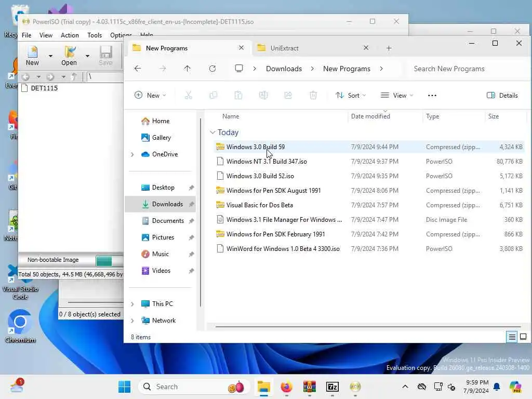This screenshot has height=399, width=532.
Task: Click the Cut scissors icon
Action: coord(188,96)
